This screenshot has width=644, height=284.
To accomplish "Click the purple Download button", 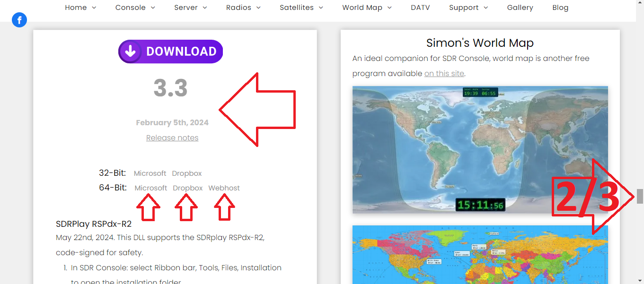I will tap(170, 52).
